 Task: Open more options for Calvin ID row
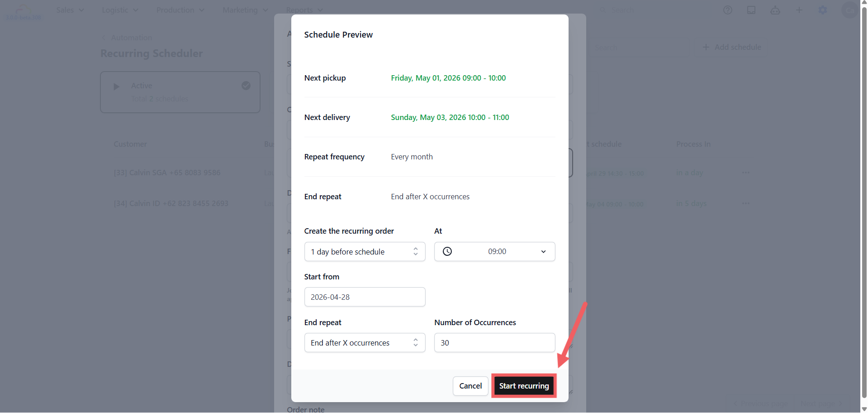746,203
